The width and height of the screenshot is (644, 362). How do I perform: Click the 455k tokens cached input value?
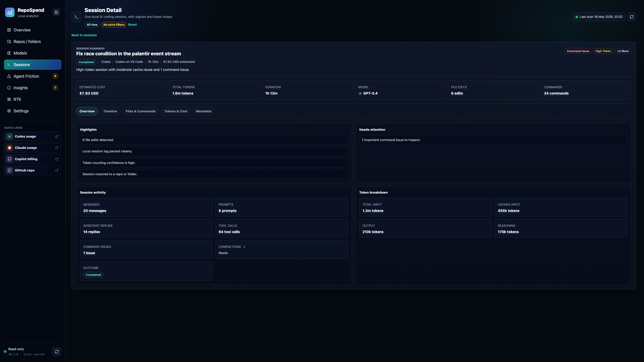[509, 211]
